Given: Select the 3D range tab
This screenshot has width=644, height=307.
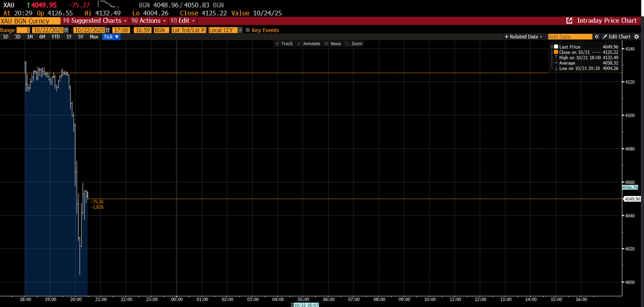Looking at the screenshot, I should (x=17, y=37).
